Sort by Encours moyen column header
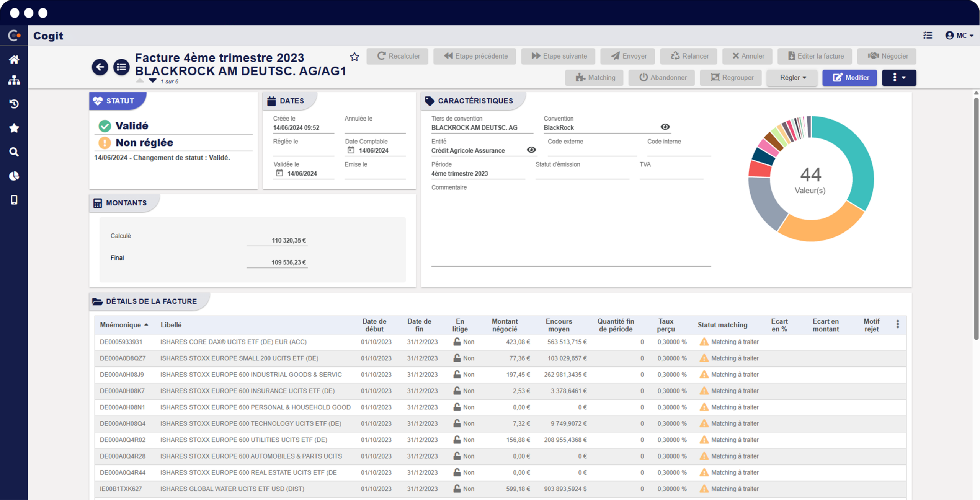Image resolution: width=980 pixels, height=500 pixels. [559, 325]
